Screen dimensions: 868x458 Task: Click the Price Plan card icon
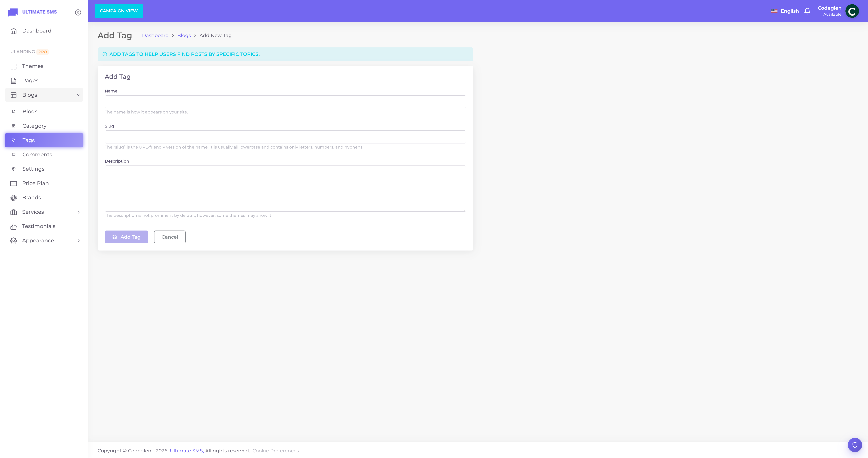(x=14, y=184)
